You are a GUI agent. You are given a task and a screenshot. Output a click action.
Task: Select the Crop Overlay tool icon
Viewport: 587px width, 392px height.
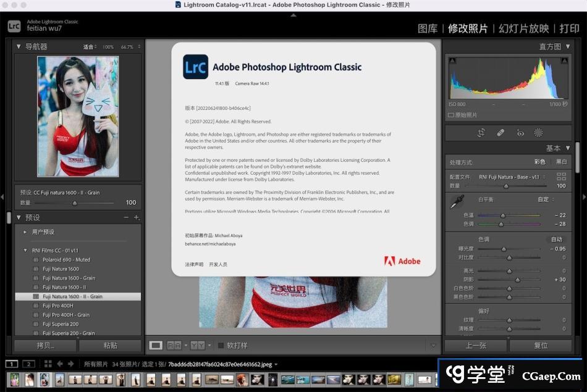point(481,133)
